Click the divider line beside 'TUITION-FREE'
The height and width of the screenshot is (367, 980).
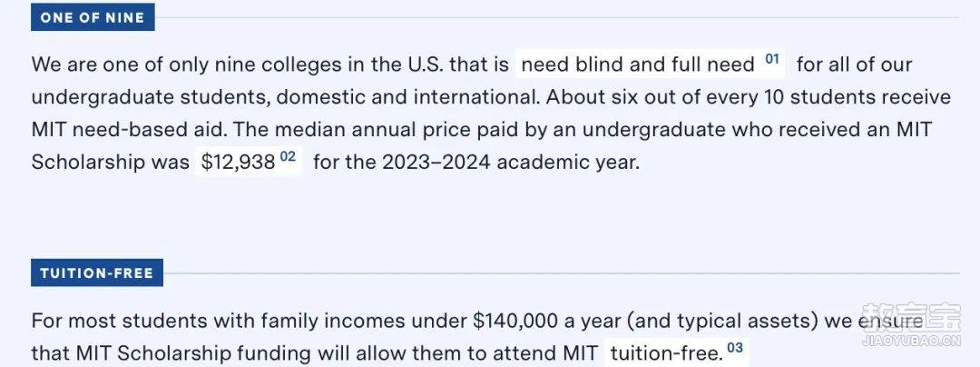pyautogui.click(x=562, y=273)
